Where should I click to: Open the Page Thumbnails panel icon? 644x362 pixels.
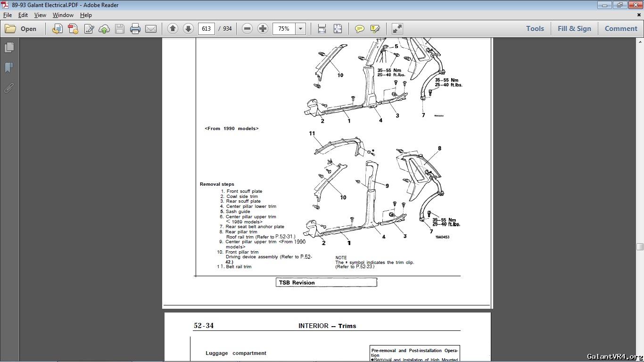pyautogui.click(x=8, y=48)
